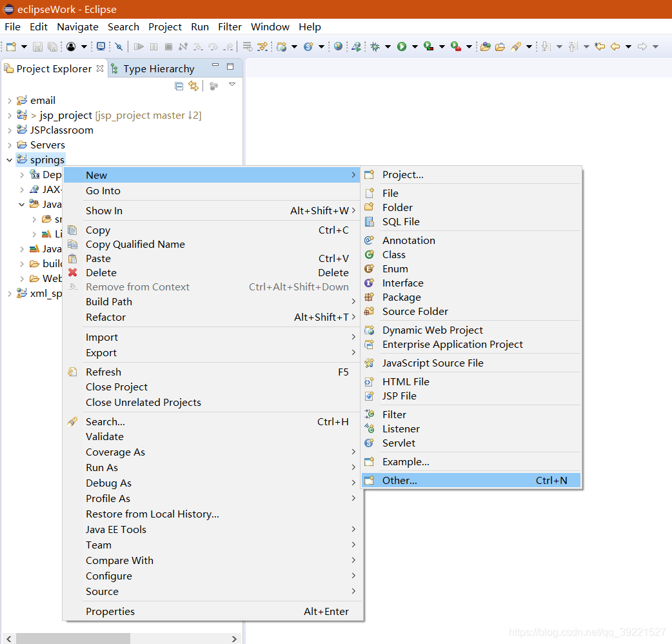Click the Enum icon in New submenu
The width and height of the screenshot is (672, 644).
pyautogui.click(x=369, y=268)
